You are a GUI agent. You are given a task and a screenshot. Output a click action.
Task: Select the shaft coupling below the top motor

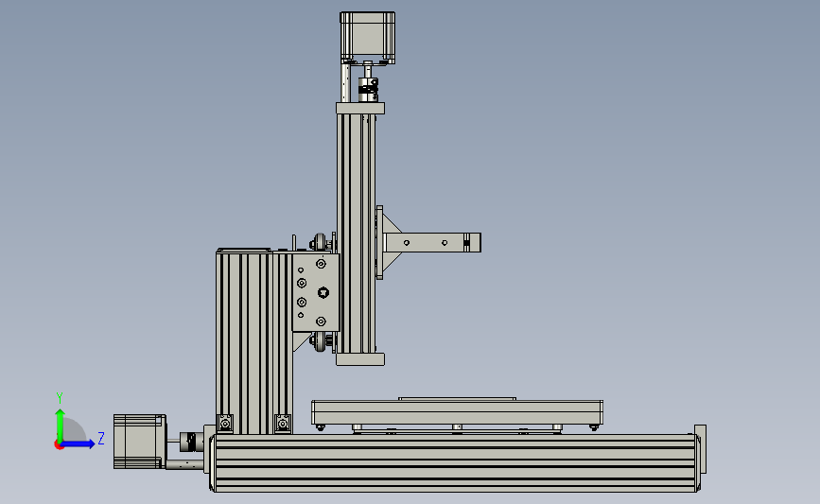(368, 90)
